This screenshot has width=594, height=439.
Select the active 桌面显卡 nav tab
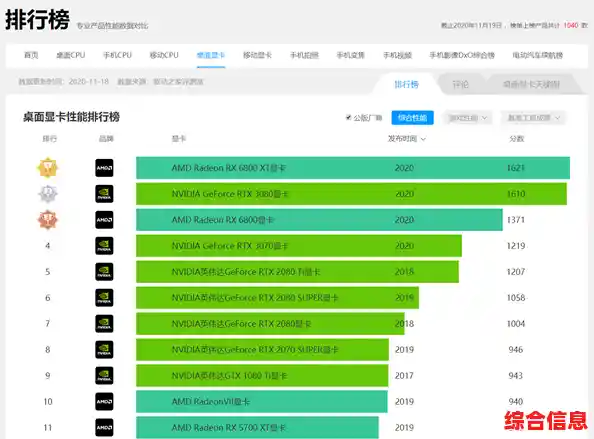[x=211, y=55]
